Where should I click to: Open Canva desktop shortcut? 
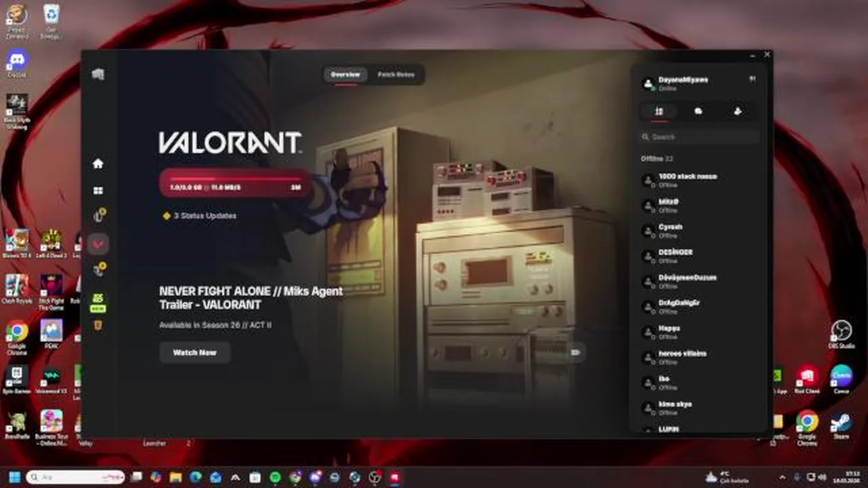841,380
